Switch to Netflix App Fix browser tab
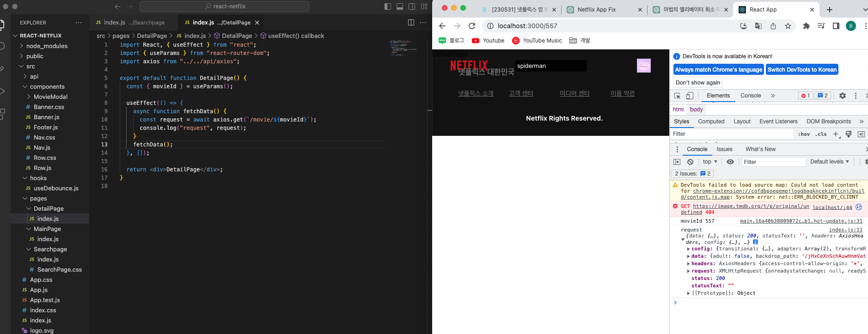This screenshot has width=868, height=334. (x=605, y=9)
